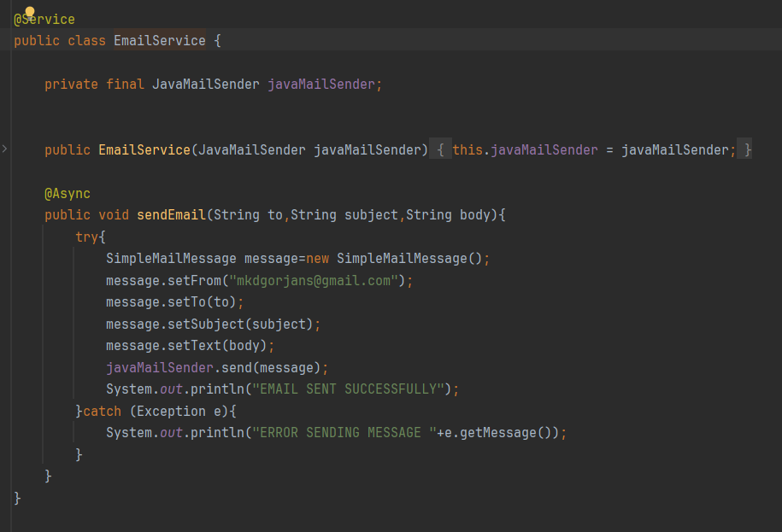Image resolution: width=782 pixels, height=532 pixels.
Task: Expand the folded opening brace of the constructor
Action: tap(439, 149)
